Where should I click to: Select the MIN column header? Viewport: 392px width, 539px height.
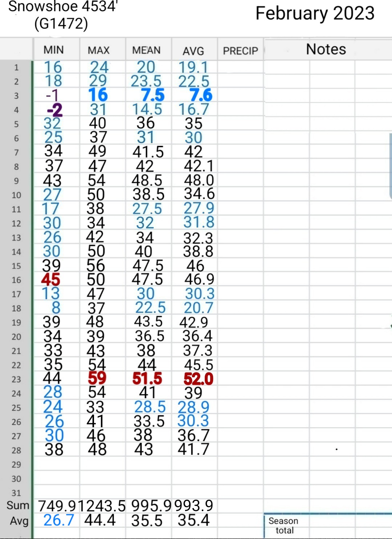tap(53, 50)
